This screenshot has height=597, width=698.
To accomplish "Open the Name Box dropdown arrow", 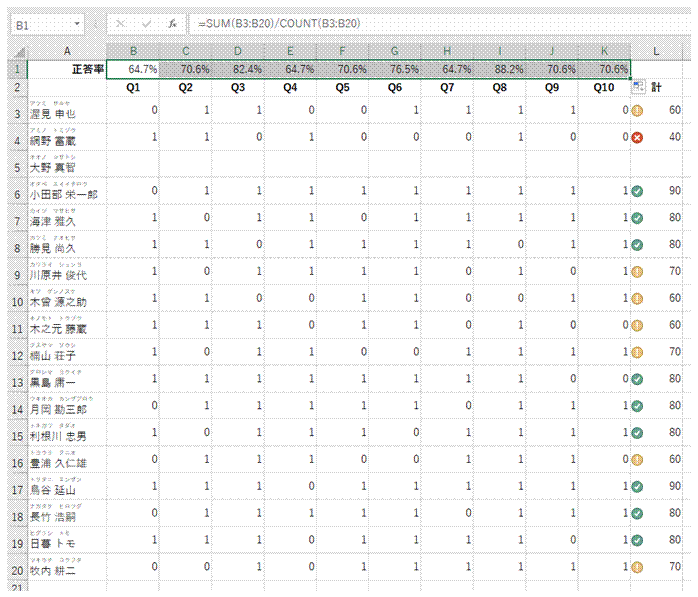I will (77, 24).
